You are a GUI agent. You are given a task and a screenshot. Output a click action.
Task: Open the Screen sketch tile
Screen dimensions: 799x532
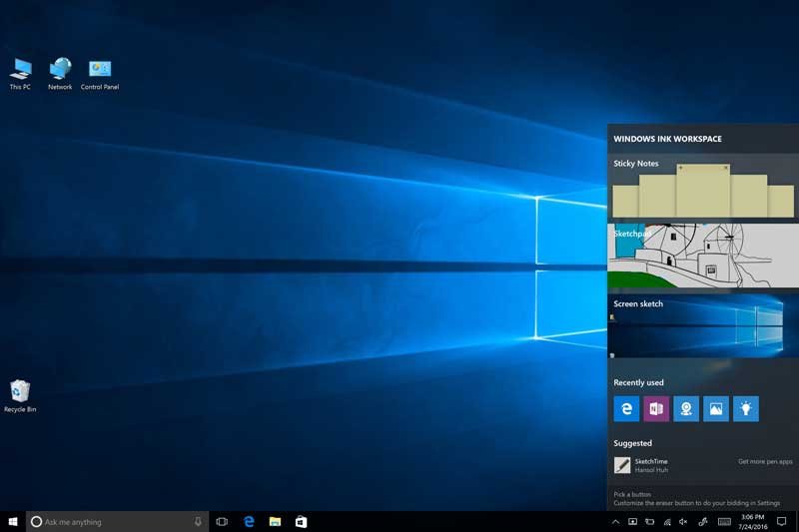pos(703,325)
